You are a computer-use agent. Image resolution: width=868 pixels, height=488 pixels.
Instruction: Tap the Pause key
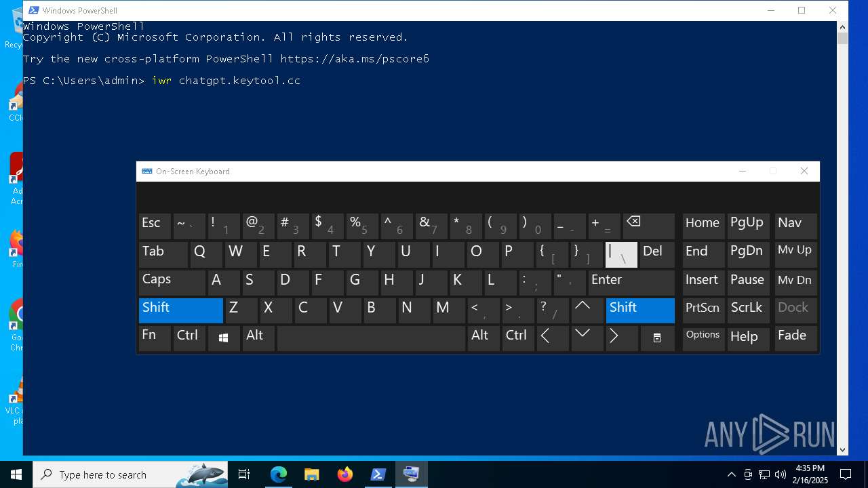click(x=749, y=281)
